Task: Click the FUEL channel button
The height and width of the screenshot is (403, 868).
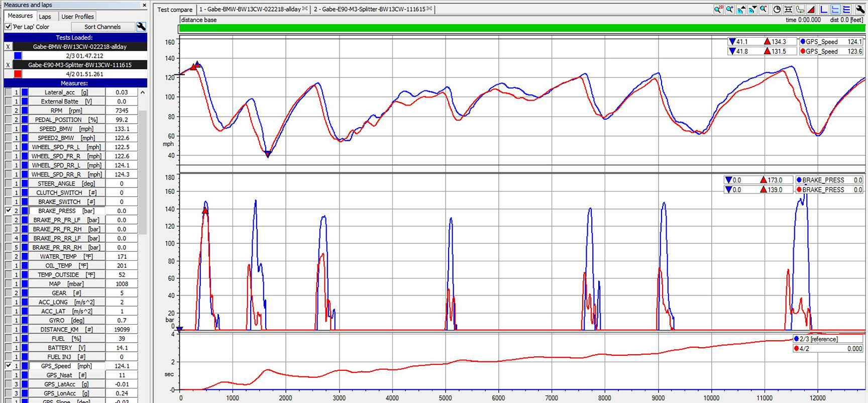Action: [x=67, y=339]
